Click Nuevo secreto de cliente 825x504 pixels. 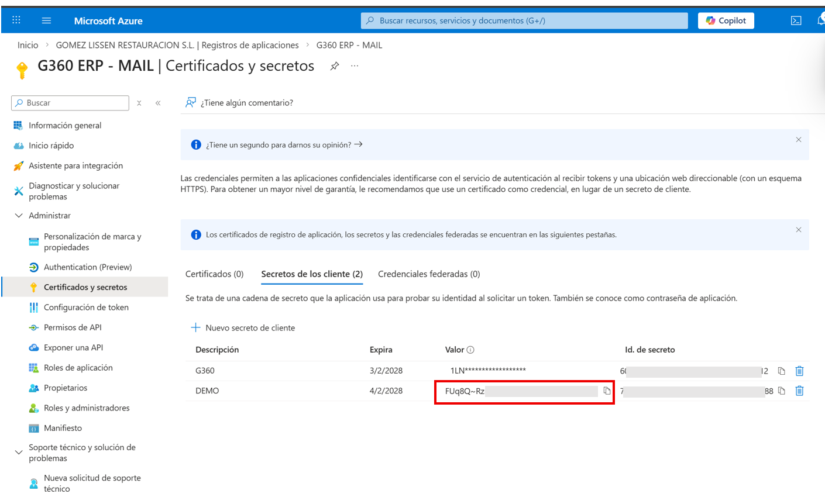click(x=243, y=328)
